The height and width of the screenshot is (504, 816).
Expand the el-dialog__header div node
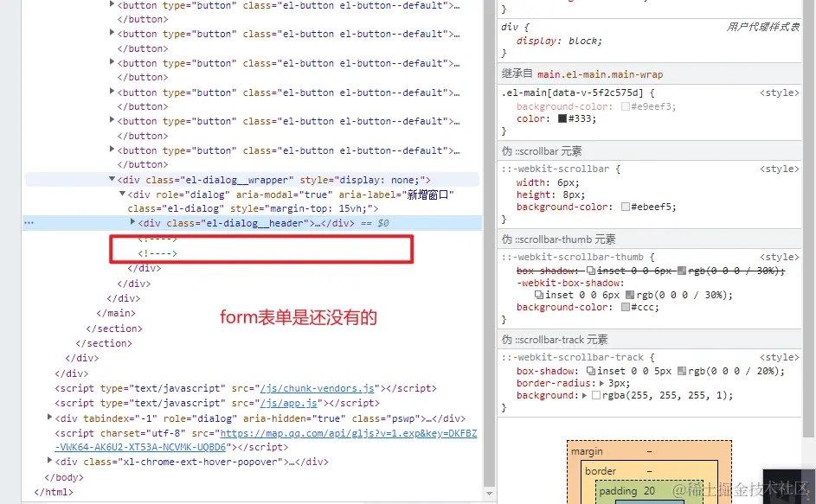click(x=132, y=222)
